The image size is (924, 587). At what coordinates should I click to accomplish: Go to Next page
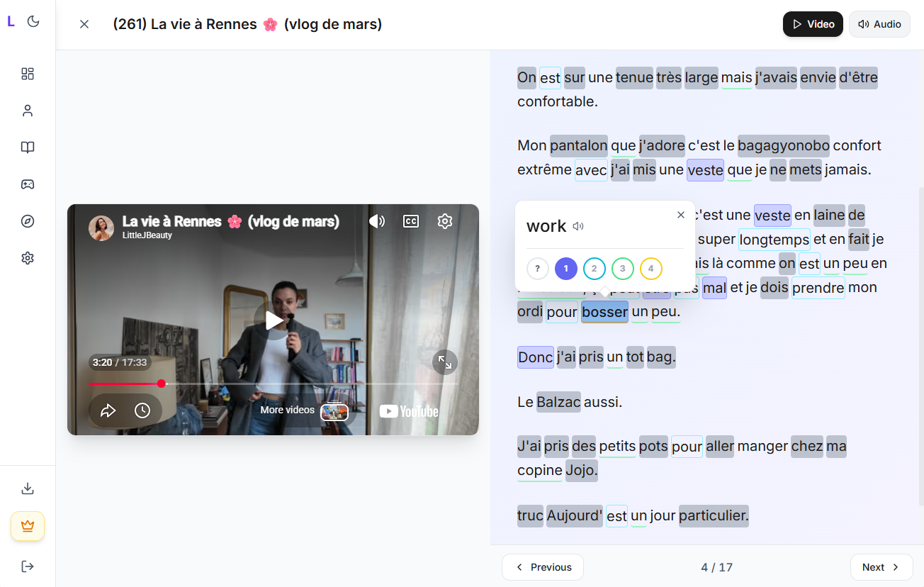coord(881,567)
